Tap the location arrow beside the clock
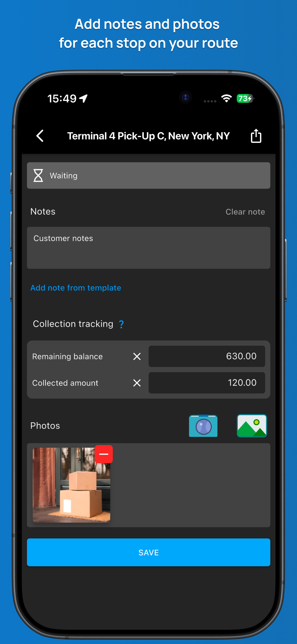This screenshot has height=644, width=297. click(84, 99)
